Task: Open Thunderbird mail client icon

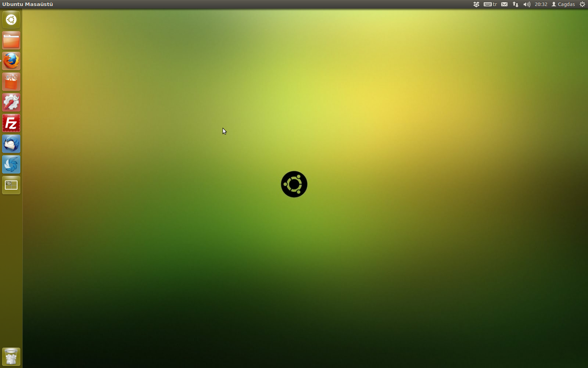Action: (11, 144)
